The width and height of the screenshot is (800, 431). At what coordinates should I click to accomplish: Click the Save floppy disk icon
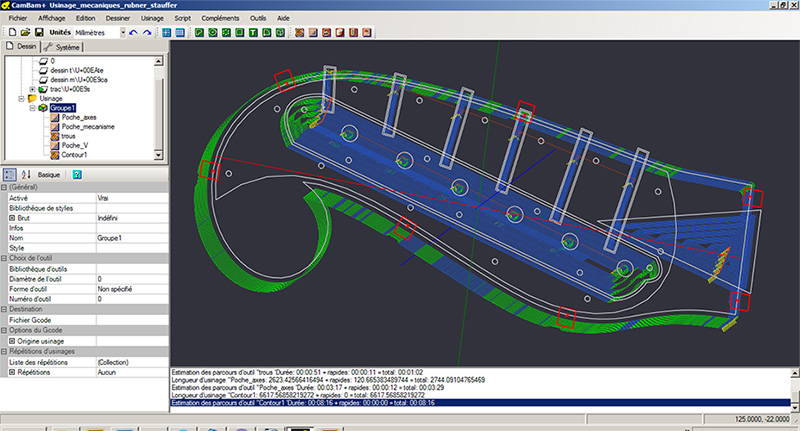[39, 32]
